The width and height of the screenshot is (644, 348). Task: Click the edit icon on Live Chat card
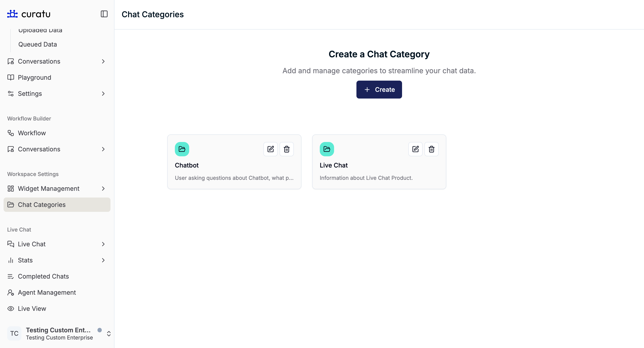pos(415,149)
